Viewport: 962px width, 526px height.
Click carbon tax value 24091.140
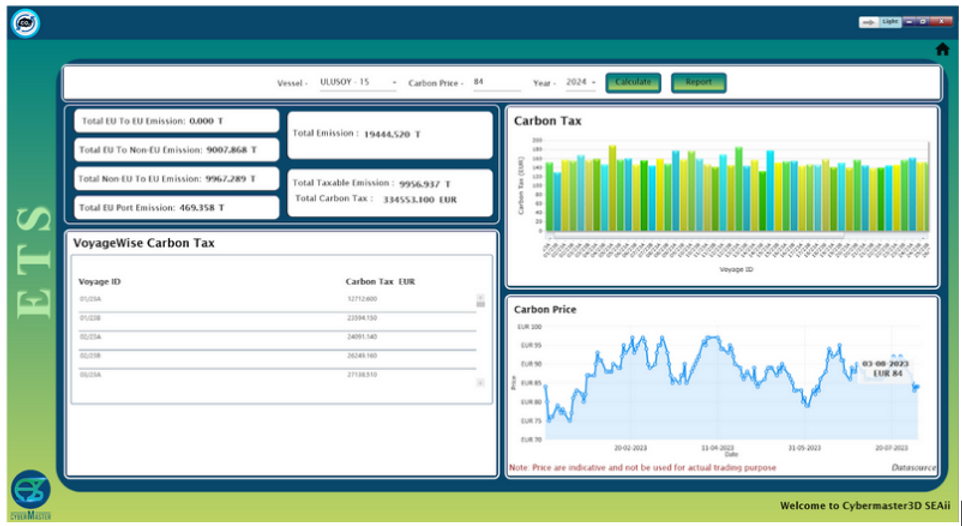[362, 337]
